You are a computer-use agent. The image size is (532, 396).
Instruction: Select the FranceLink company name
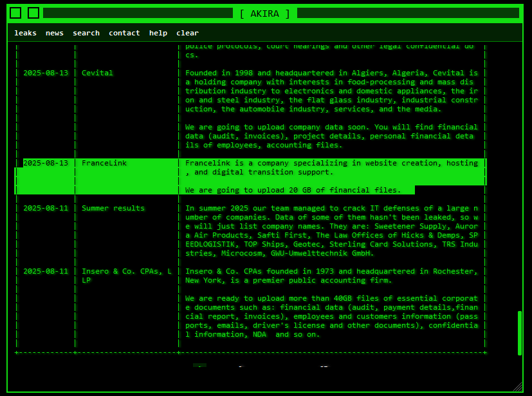coord(104,163)
